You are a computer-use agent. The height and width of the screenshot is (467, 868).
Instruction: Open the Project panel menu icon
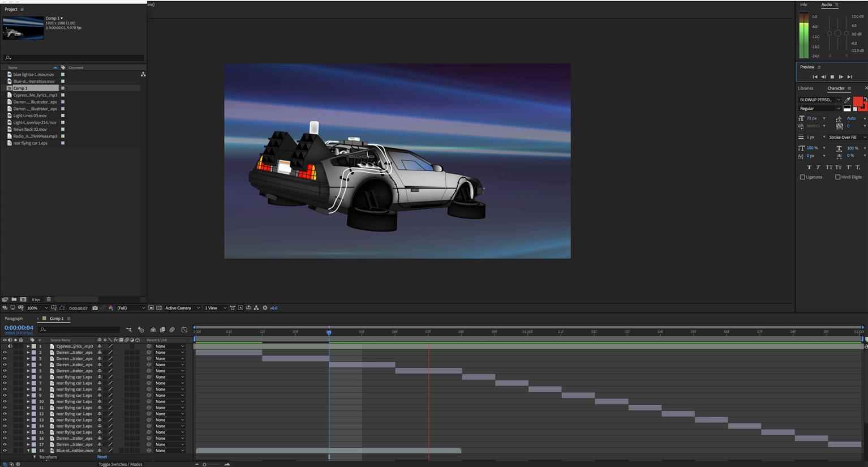[x=22, y=9]
